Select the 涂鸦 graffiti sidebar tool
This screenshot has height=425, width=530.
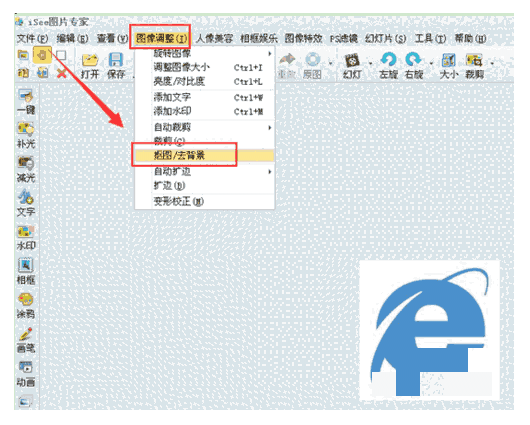click(x=26, y=306)
